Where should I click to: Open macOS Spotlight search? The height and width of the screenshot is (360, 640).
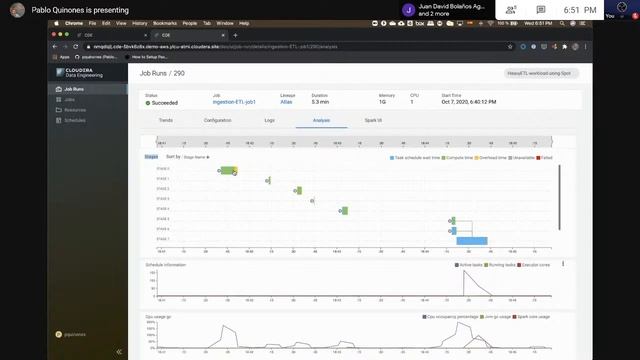[562, 24]
